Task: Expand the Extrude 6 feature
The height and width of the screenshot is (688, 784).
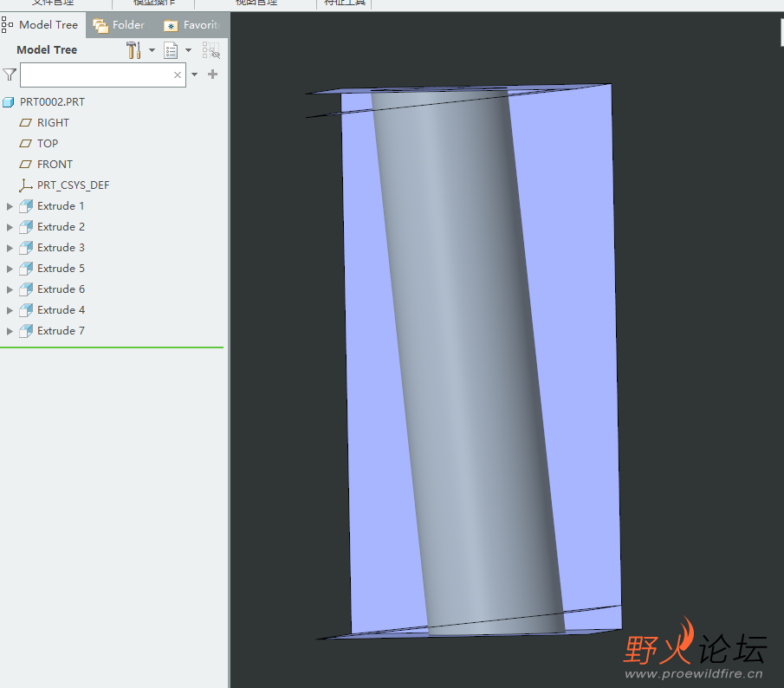Action: [10, 289]
